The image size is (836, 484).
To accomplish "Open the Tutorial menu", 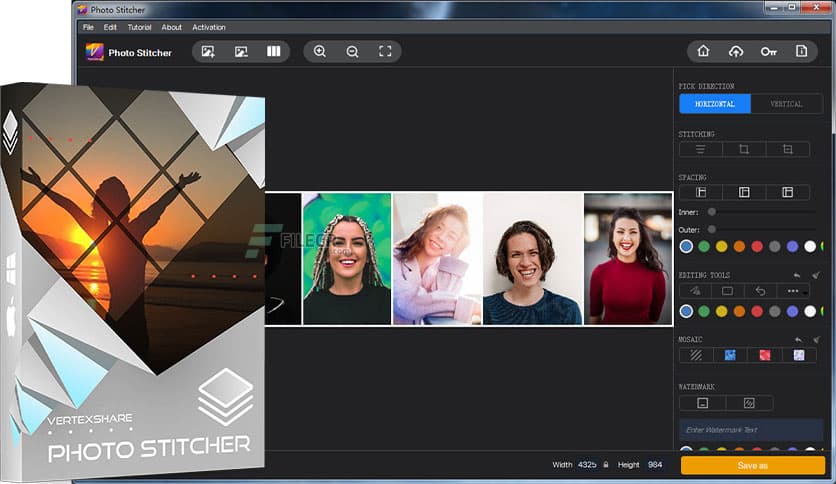I will (x=139, y=27).
